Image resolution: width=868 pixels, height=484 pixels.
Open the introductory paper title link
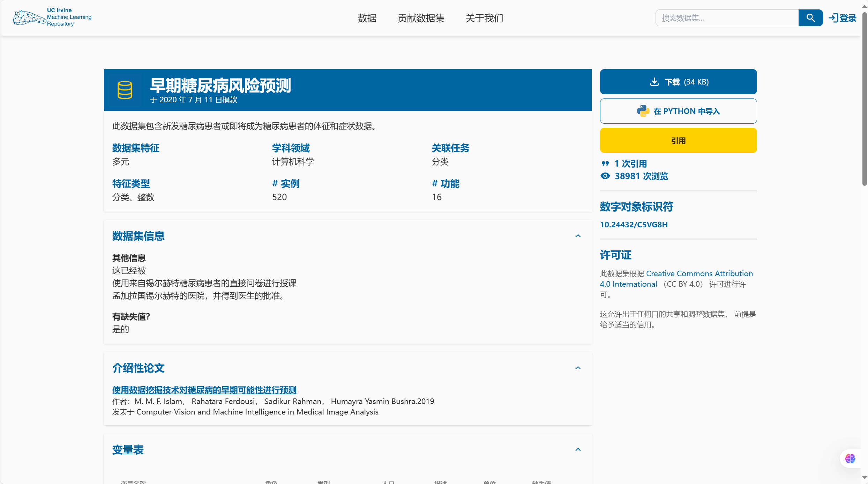click(204, 390)
